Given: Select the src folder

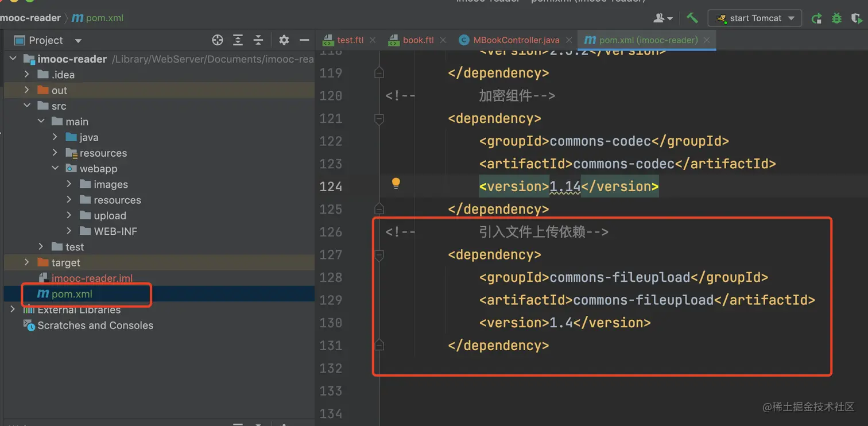Looking at the screenshot, I should (59, 106).
